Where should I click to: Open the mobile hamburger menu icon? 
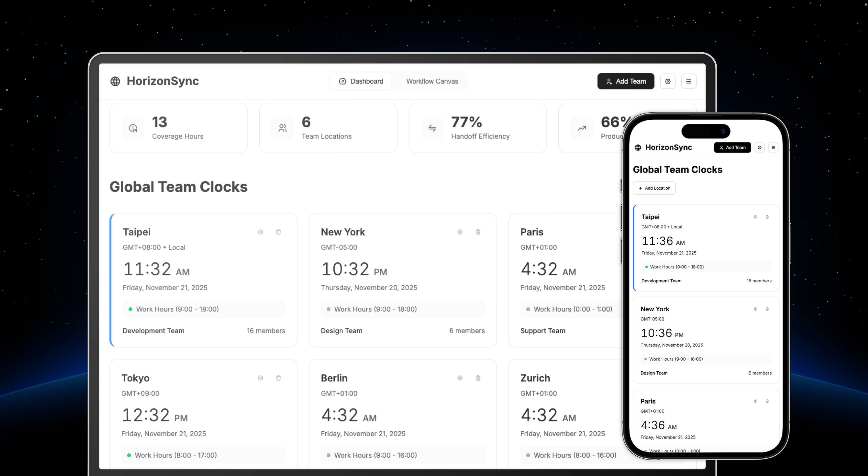tap(773, 148)
